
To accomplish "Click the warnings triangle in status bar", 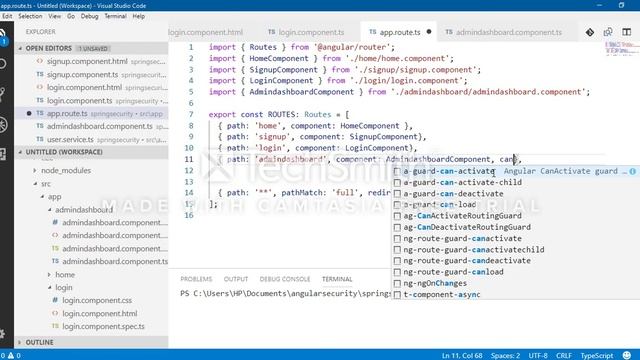I will point(11,356).
